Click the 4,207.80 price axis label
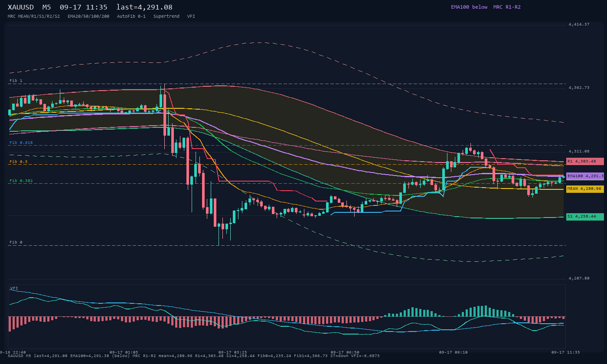Image resolution: width=607 pixels, height=364 pixels. click(x=579, y=278)
